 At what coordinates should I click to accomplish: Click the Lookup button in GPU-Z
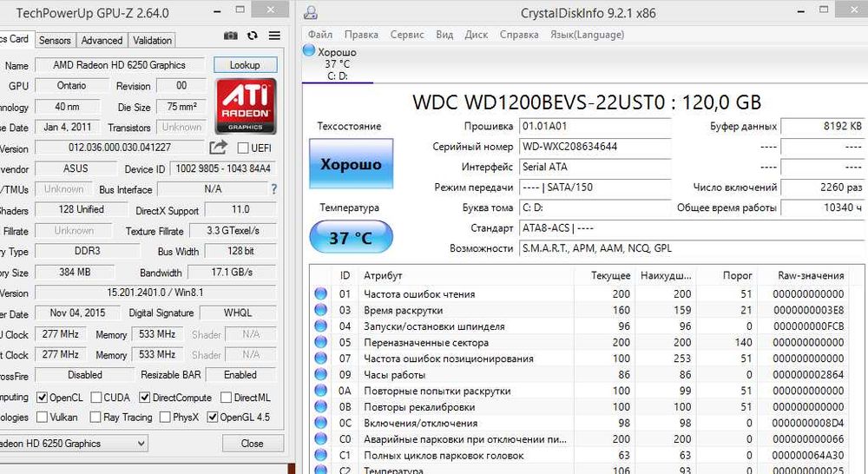pos(246,65)
